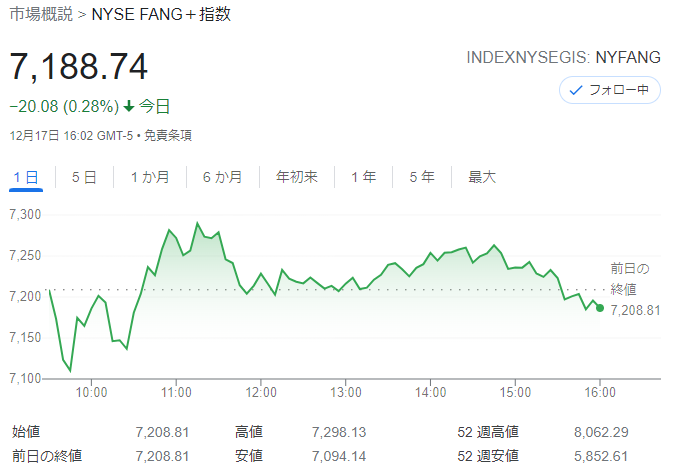Click the 15:00 time axis label

[515, 392]
